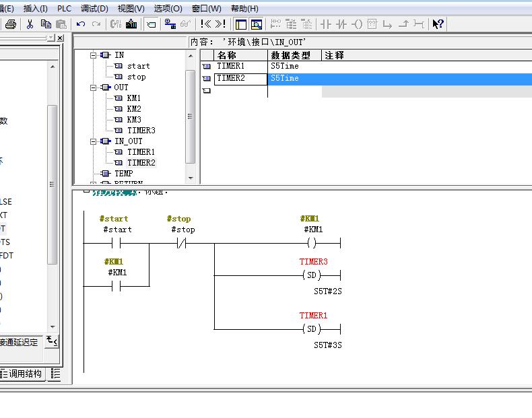Click the Cut scissors icon
Viewport: 532px width, 418px height.
(30, 24)
